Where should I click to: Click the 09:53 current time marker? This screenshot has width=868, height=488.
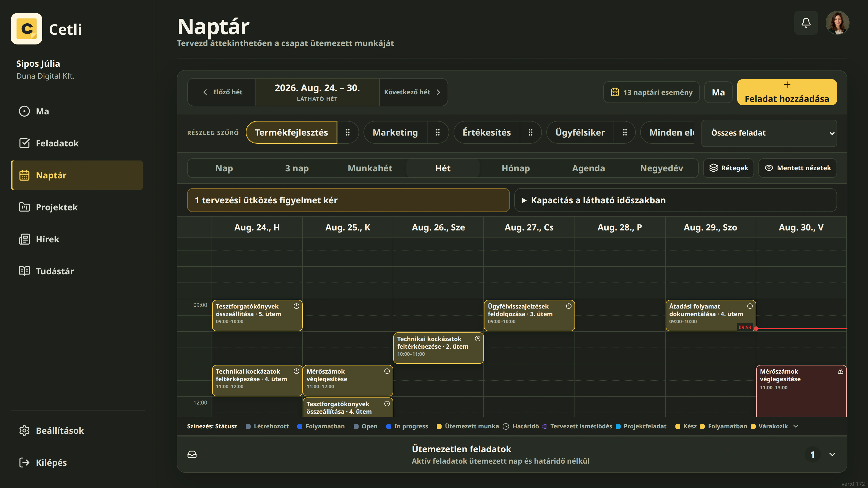coord(745,327)
